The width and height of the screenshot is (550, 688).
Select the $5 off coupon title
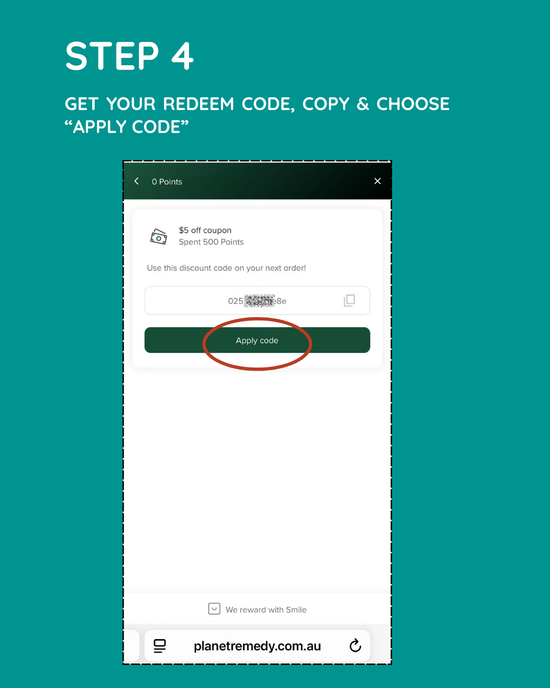pyautogui.click(x=205, y=230)
